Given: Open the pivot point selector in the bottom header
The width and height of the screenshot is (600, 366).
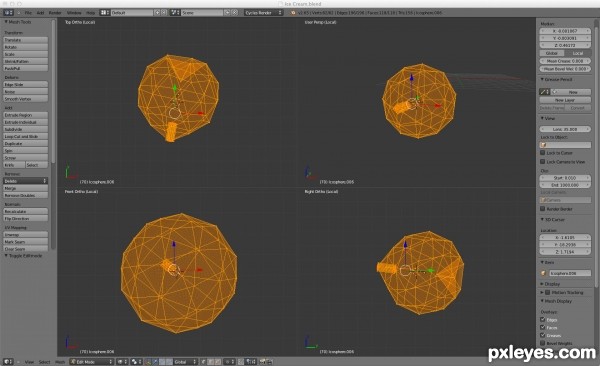Looking at the screenshot, I should (136, 361).
